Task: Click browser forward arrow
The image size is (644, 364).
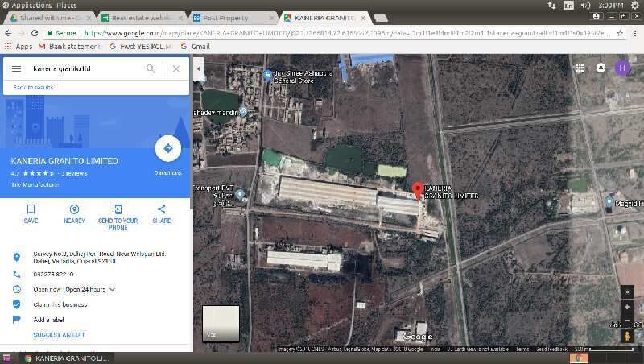Action: (22, 33)
